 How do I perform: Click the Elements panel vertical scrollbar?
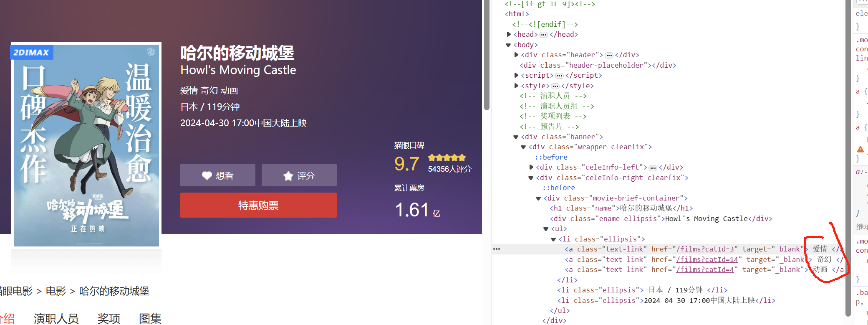(x=848, y=158)
